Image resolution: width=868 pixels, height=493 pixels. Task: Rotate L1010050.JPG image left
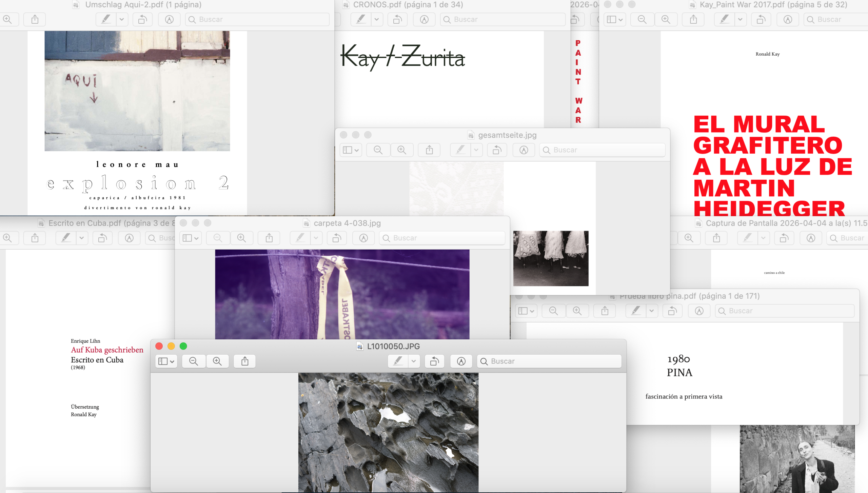tap(434, 361)
